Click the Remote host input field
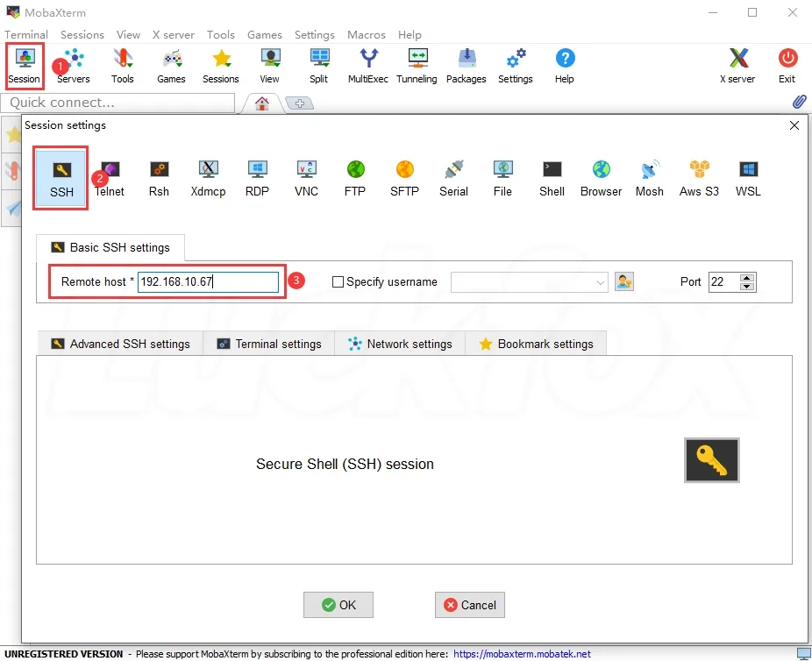Image resolution: width=812 pixels, height=661 pixels. tap(208, 282)
